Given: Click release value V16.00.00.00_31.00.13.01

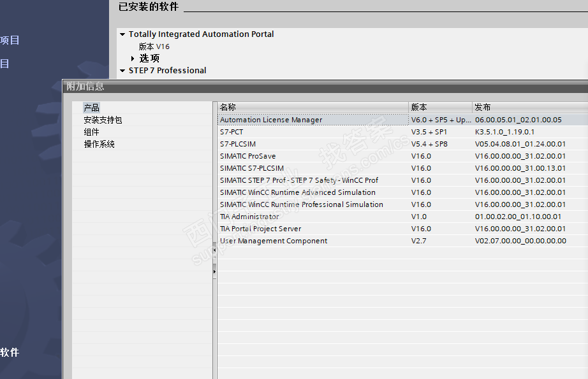Looking at the screenshot, I should coord(520,168).
